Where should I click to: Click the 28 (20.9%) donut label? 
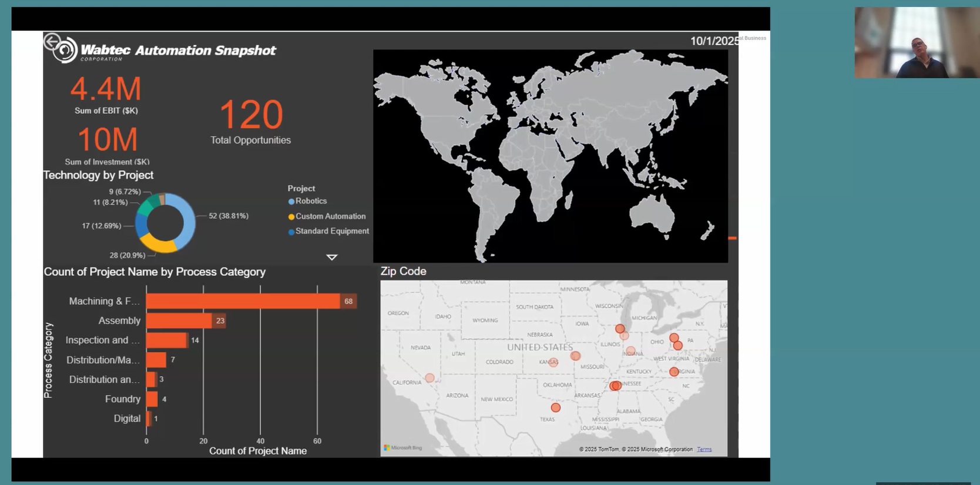pyautogui.click(x=127, y=255)
